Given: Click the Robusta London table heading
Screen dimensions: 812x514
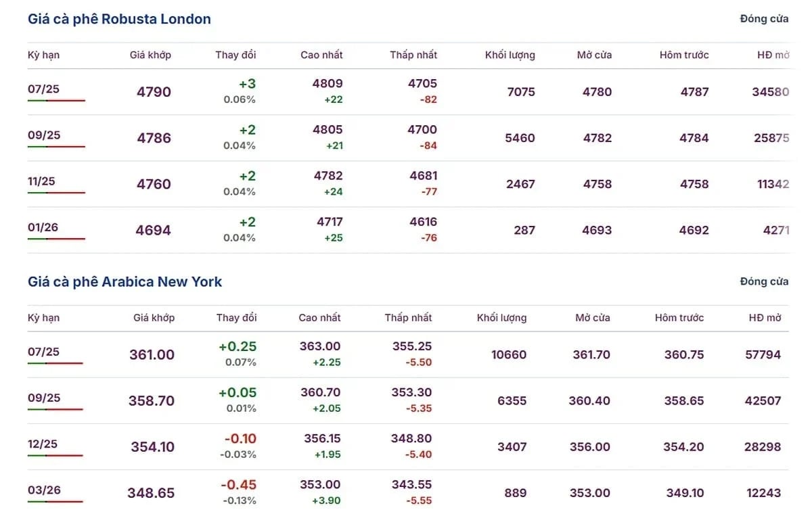Looking at the screenshot, I should (x=119, y=19).
